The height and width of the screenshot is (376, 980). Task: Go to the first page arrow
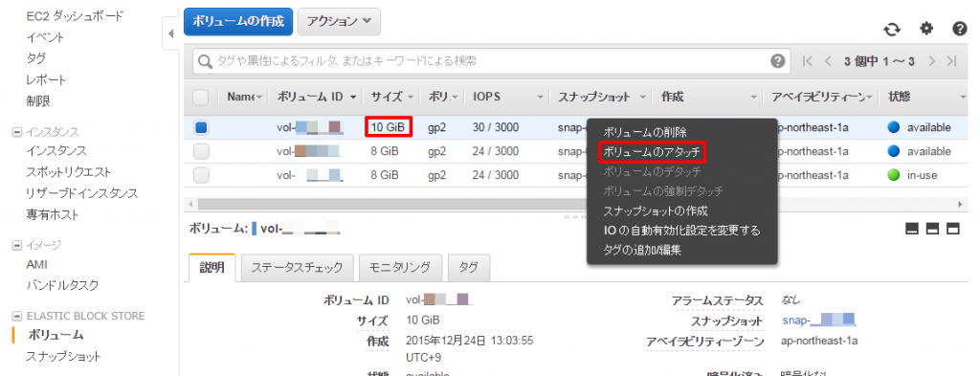tap(808, 61)
